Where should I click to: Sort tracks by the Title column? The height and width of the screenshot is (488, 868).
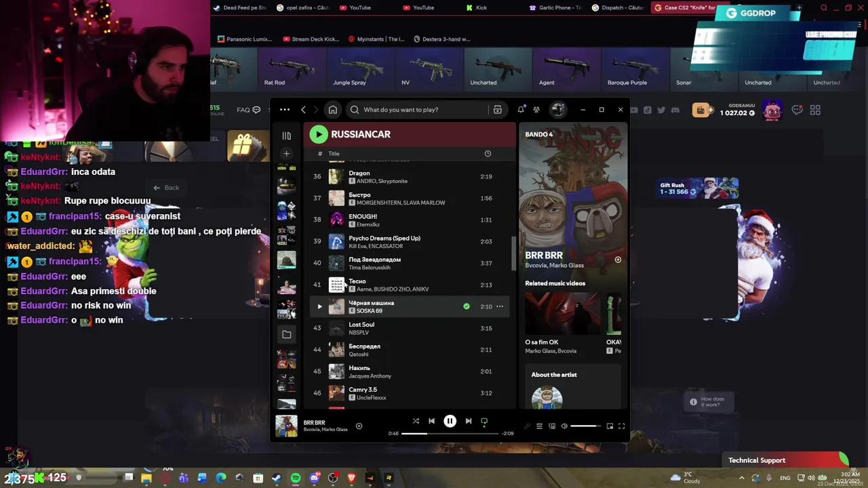click(x=334, y=154)
